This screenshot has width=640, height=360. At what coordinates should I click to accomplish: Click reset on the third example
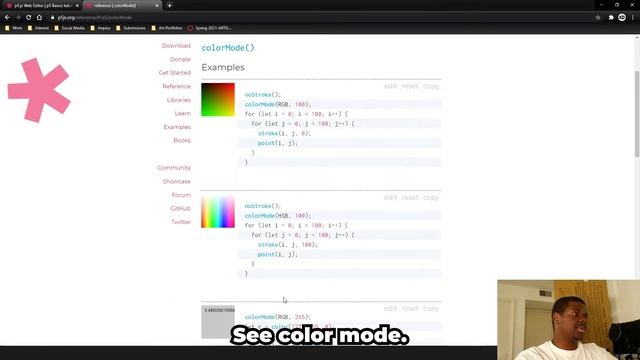click(x=410, y=309)
